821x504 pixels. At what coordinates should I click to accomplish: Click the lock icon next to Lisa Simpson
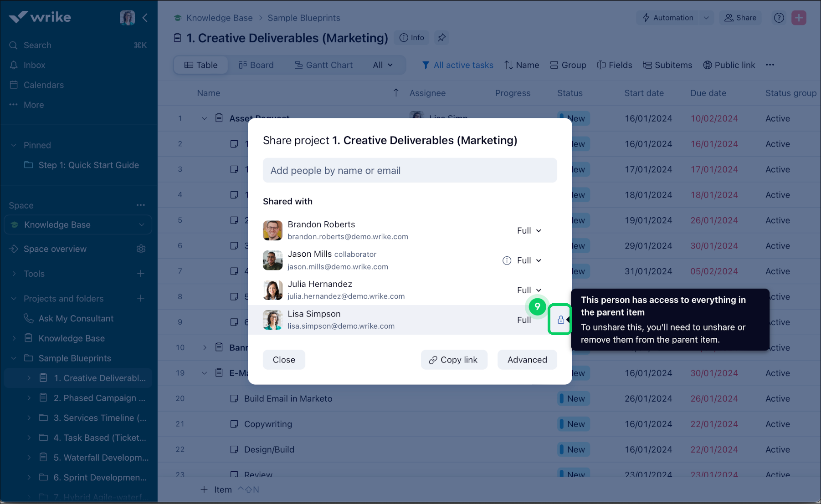click(560, 320)
